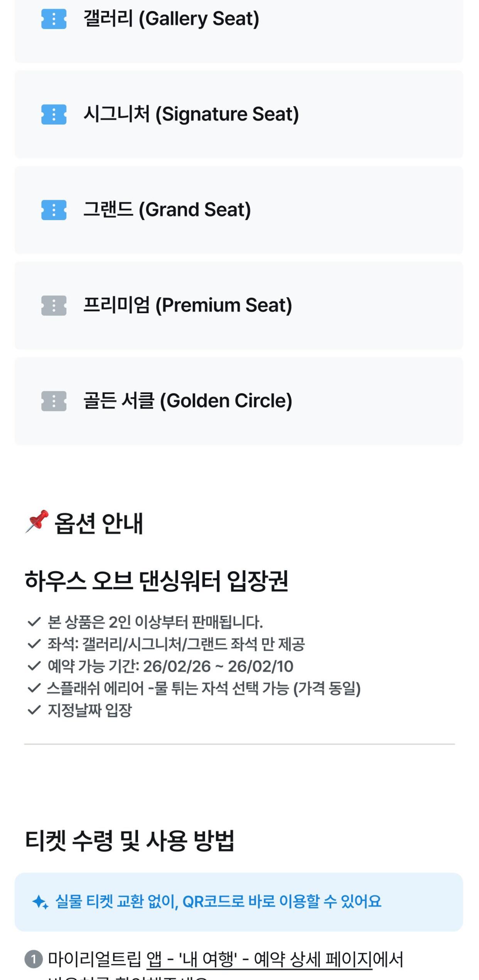Click the checkmark next to 본 상품은 2인 이상부터
This screenshot has width=479, height=980.
[x=34, y=622]
